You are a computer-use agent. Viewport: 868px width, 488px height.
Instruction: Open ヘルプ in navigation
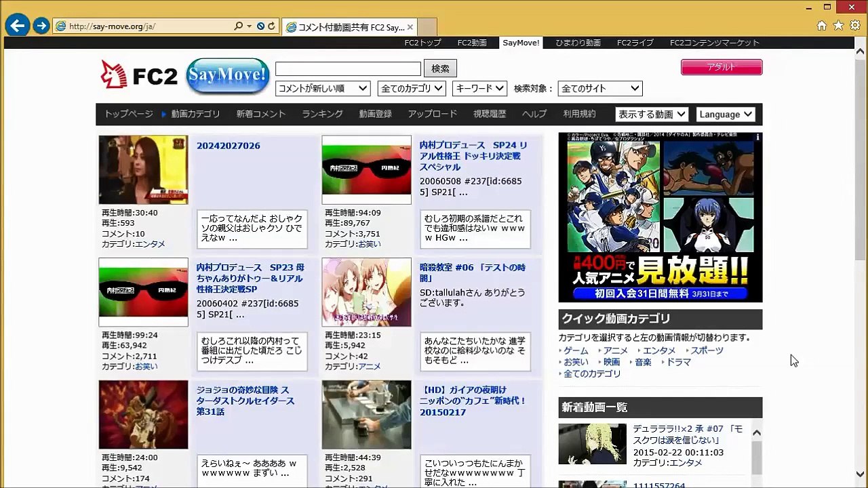point(534,114)
